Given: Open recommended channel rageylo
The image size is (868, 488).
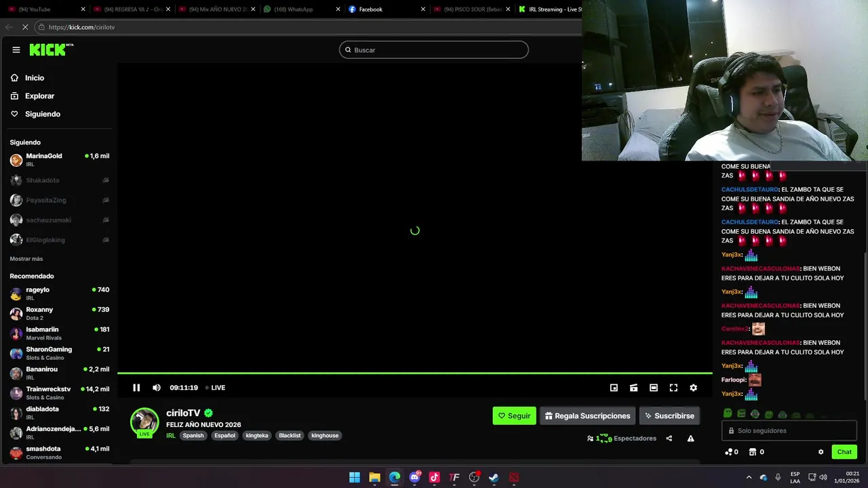Looking at the screenshot, I should [x=60, y=293].
